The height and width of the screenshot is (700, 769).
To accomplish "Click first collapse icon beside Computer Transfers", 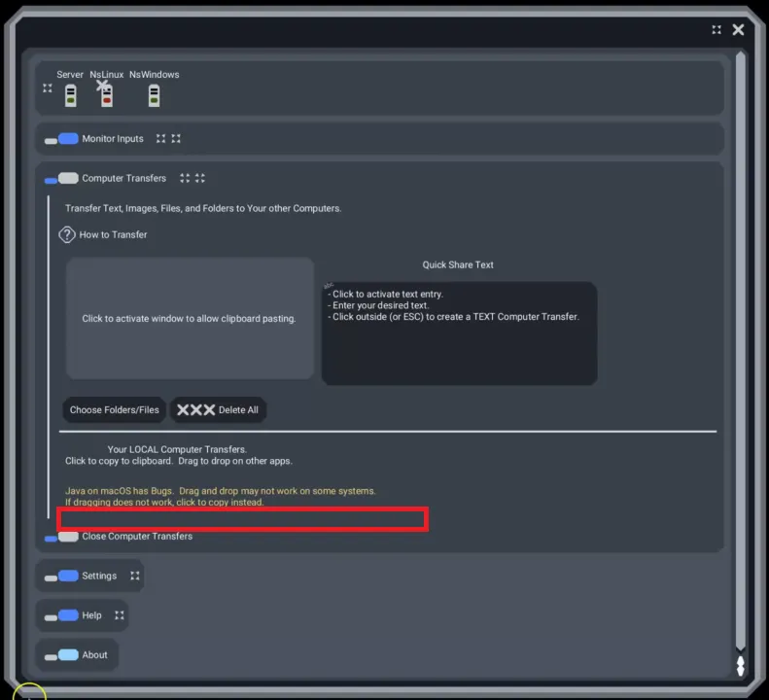I will click(x=185, y=178).
